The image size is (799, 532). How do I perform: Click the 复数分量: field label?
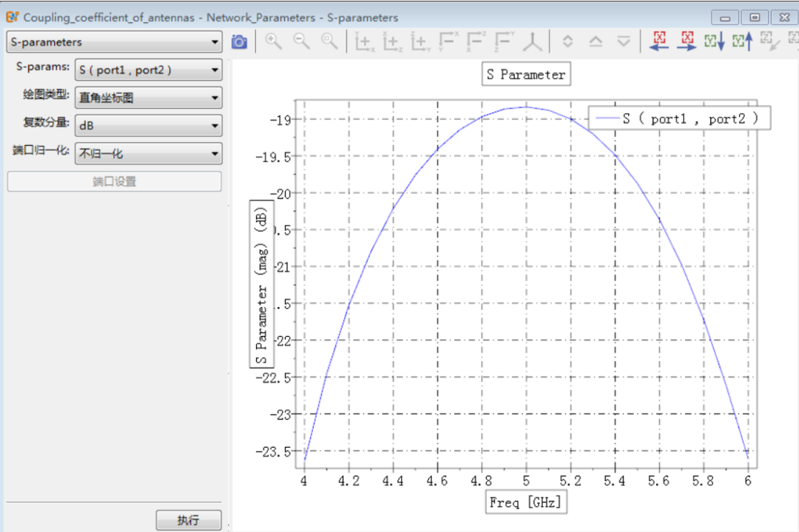46,122
